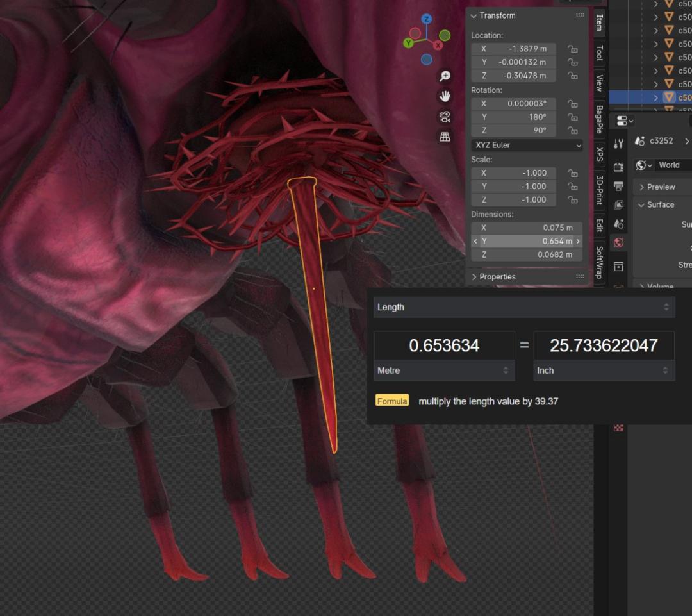692x616 pixels.
Task: Click the zoom view magnifier icon
Action: tap(445, 76)
